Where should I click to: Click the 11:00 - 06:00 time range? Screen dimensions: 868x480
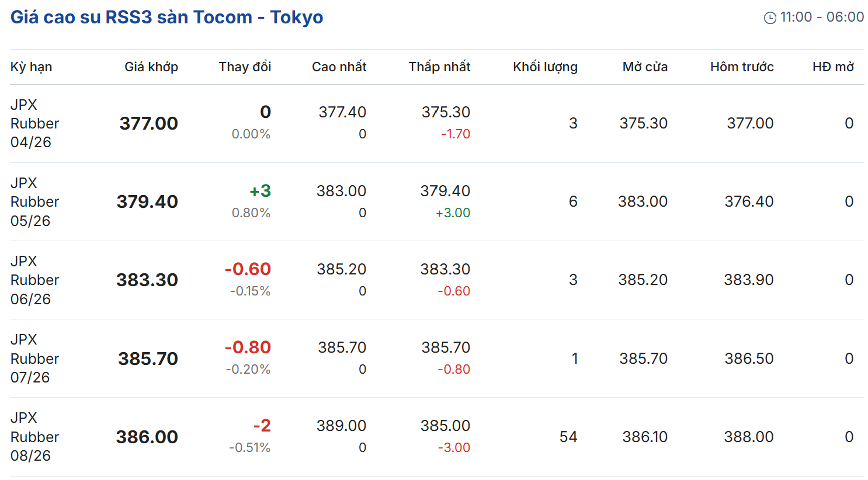point(822,18)
